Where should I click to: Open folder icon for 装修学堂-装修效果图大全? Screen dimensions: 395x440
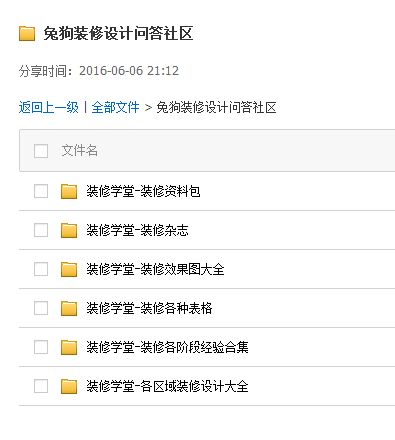[x=69, y=270]
